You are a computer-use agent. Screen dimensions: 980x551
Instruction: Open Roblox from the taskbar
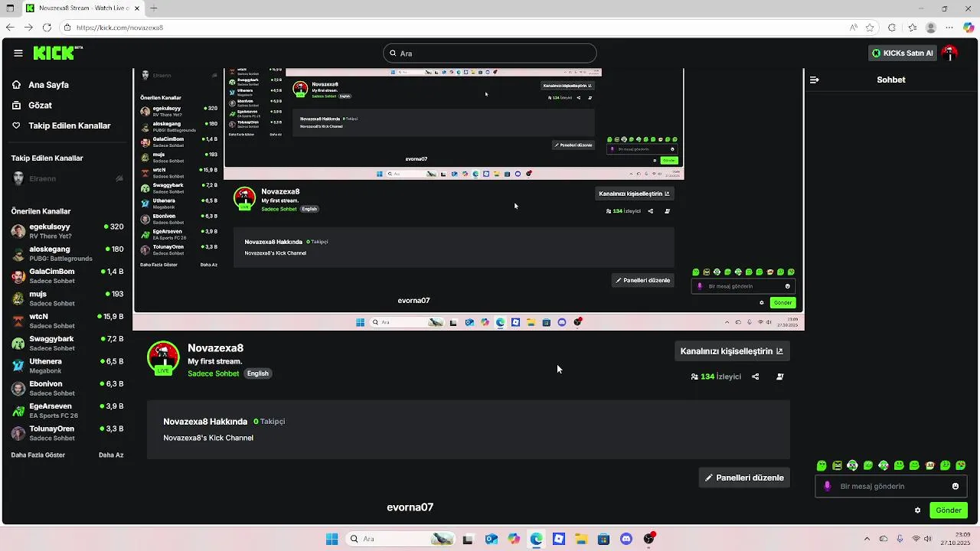pyautogui.click(x=559, y=539)
